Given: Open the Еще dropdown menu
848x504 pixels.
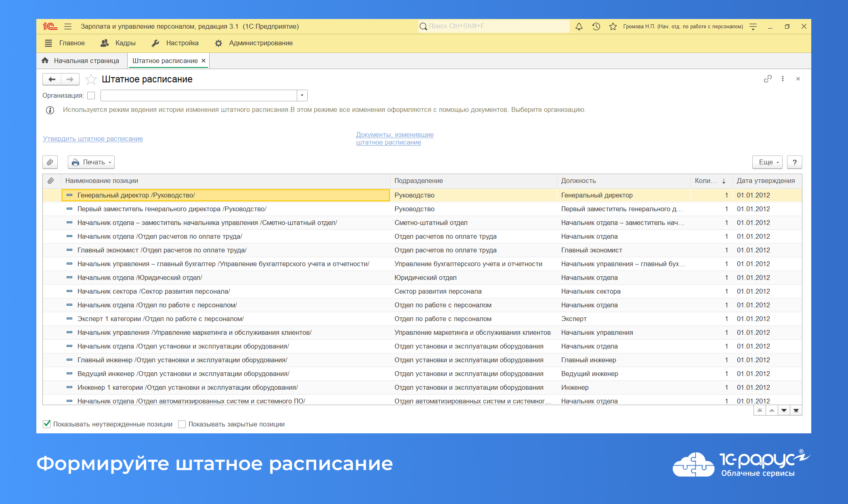Looking at the screenshot, I should pyautogui.click(x=766, y=162).
